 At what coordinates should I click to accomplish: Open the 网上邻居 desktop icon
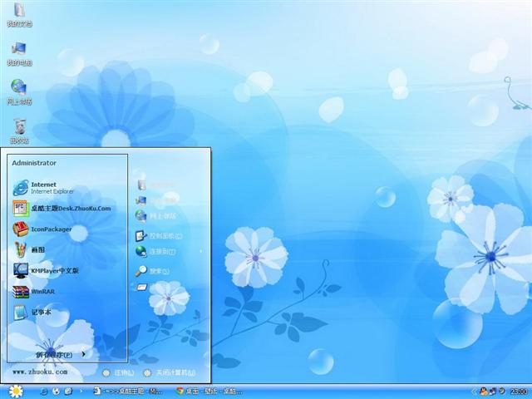19,92
